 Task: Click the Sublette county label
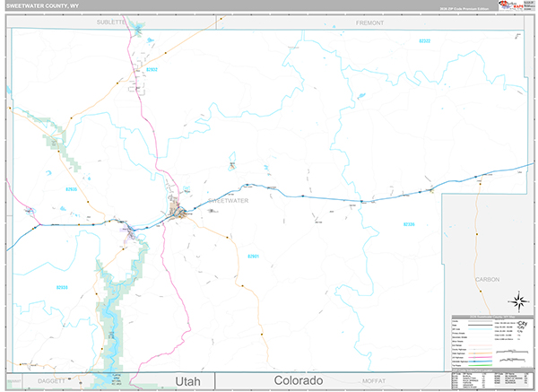(114, 21)
